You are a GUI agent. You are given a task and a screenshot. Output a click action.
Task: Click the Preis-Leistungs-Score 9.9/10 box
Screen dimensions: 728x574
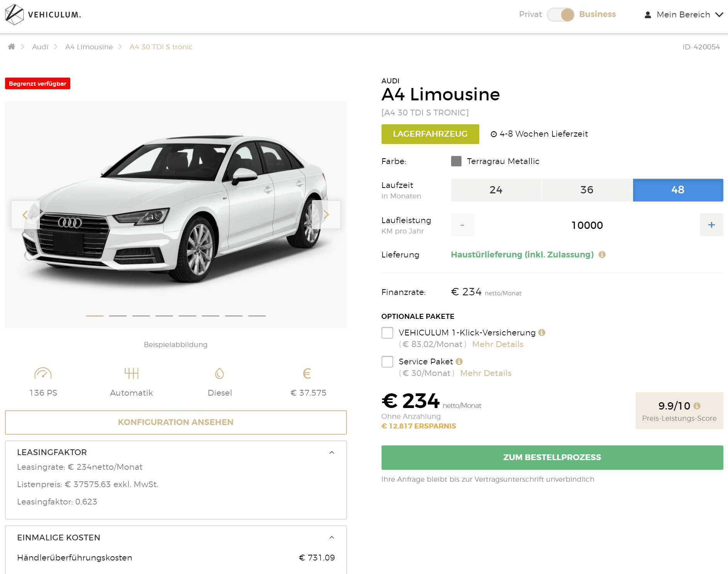[679, 411]
